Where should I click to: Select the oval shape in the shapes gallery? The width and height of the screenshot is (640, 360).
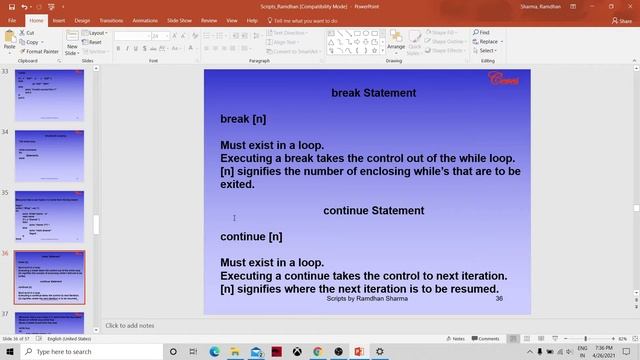[x=366, y=33]
